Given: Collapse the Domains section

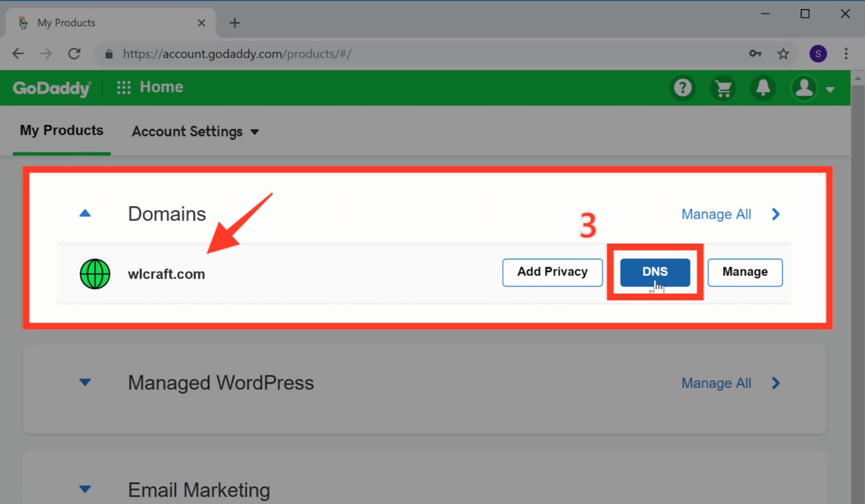Looking at the screenshot, I should (x=85, y=214).
